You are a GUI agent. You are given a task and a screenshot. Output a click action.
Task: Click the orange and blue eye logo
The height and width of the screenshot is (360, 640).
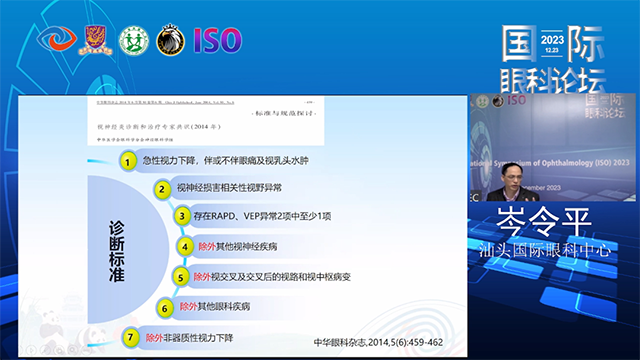tap(56, 39)
